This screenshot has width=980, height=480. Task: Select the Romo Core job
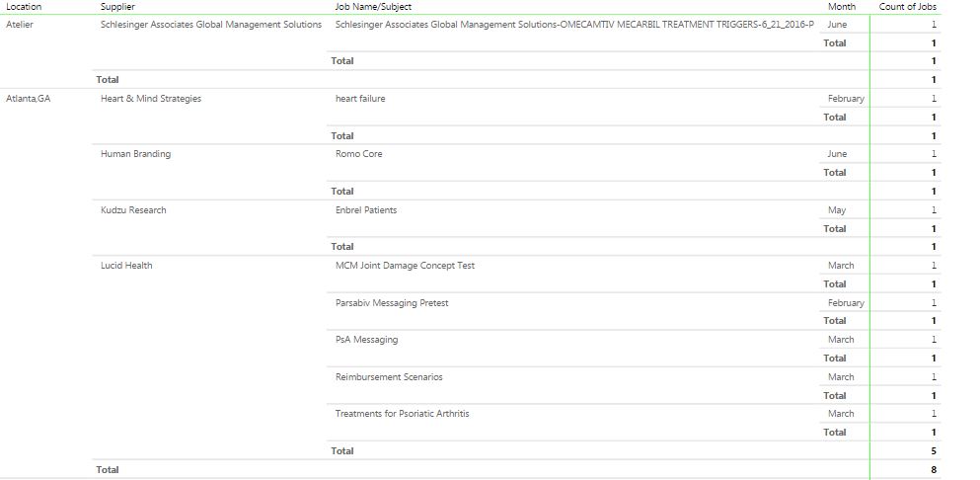(x=359, y=154)
